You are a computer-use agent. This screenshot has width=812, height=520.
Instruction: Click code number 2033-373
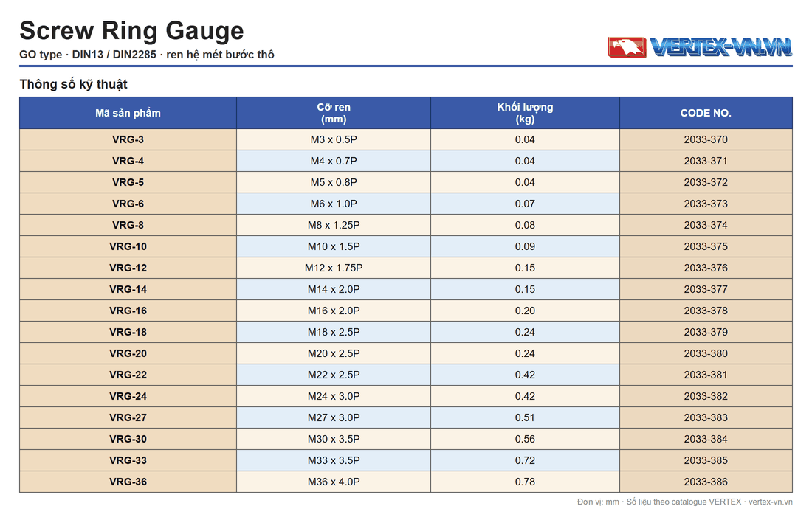(x=706, y=204)
